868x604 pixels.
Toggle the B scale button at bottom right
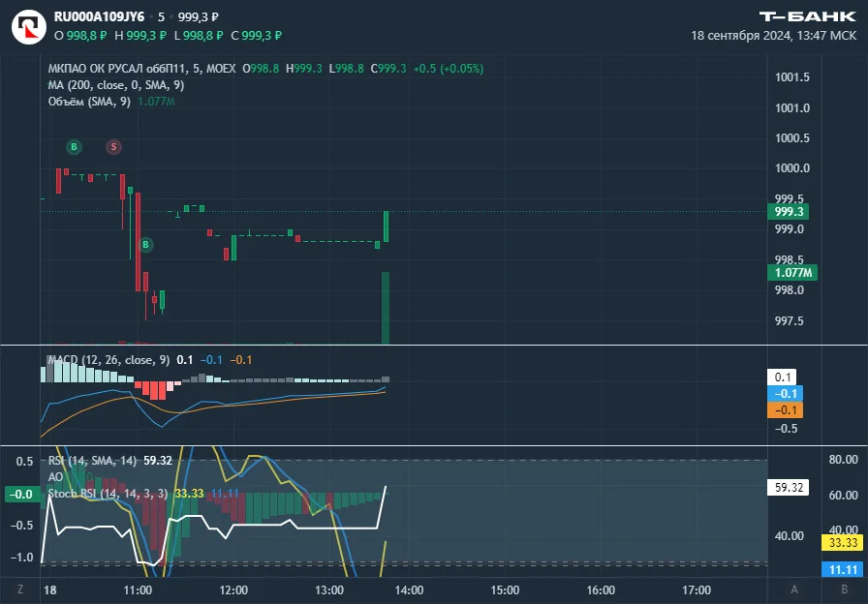pyautogui.click(x=844, y=589)
